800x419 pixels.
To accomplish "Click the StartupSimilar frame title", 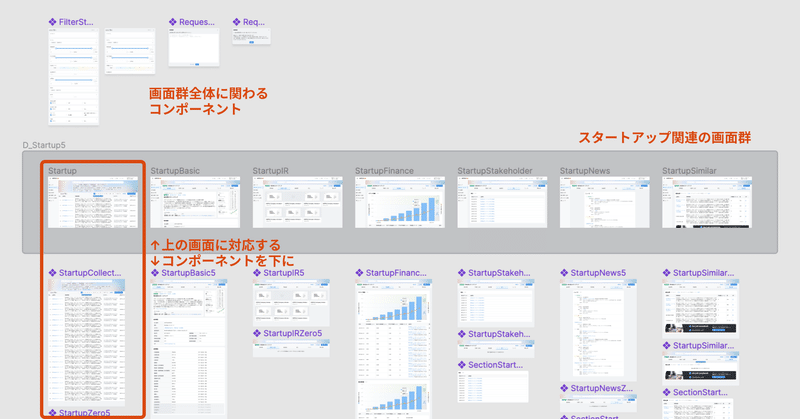I will point(689,170).
